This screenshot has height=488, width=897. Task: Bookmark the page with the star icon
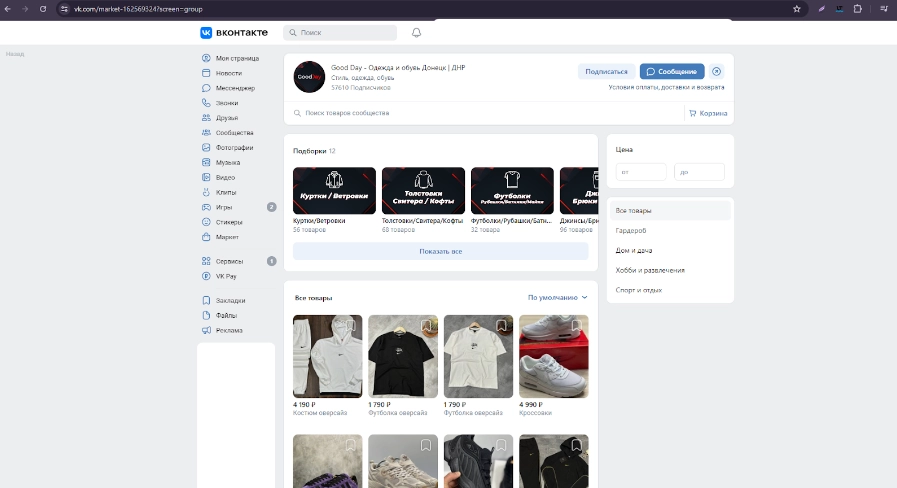[796, 9]
